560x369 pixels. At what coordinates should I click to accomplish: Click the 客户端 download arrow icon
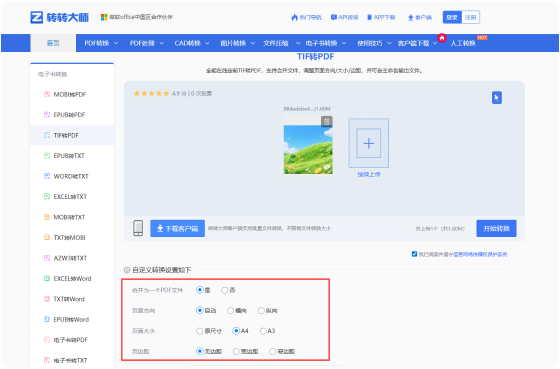410,18
